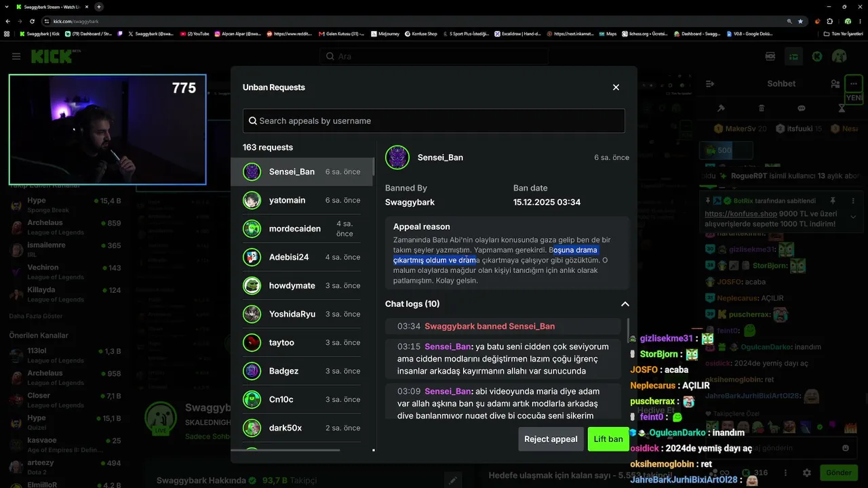Open the chat users list icon

point(835,84)
